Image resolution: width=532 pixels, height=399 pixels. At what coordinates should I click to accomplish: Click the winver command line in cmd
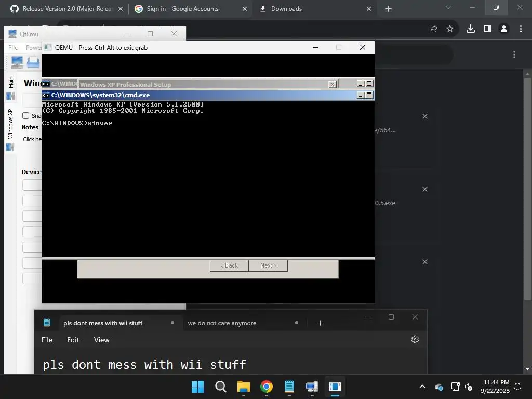pos(77,123)
